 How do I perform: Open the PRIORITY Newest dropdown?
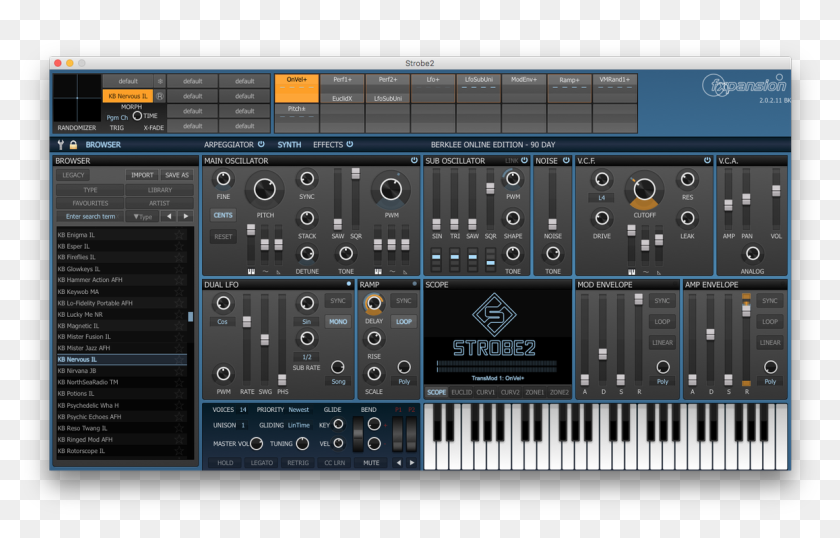[x=299, y=409]
